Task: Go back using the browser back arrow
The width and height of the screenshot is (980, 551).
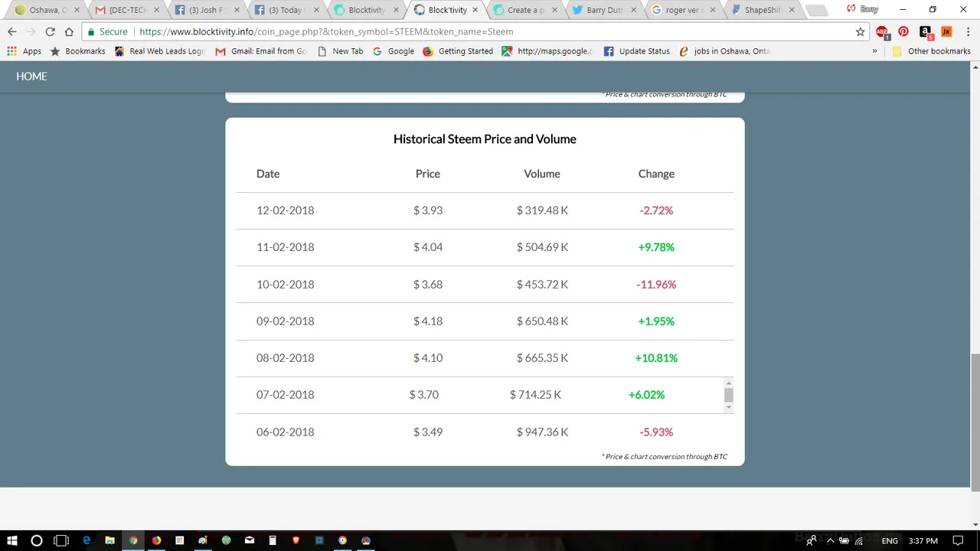Action: [x=11, y=31]
